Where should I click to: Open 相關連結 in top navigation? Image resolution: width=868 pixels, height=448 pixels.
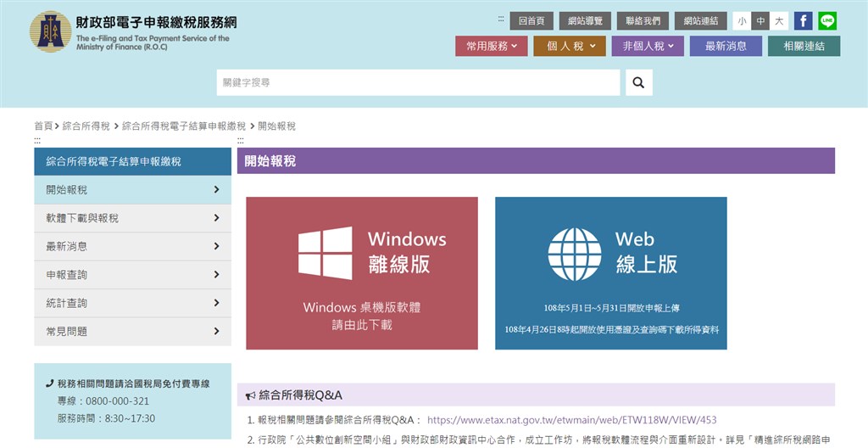[x=804, y=46]
